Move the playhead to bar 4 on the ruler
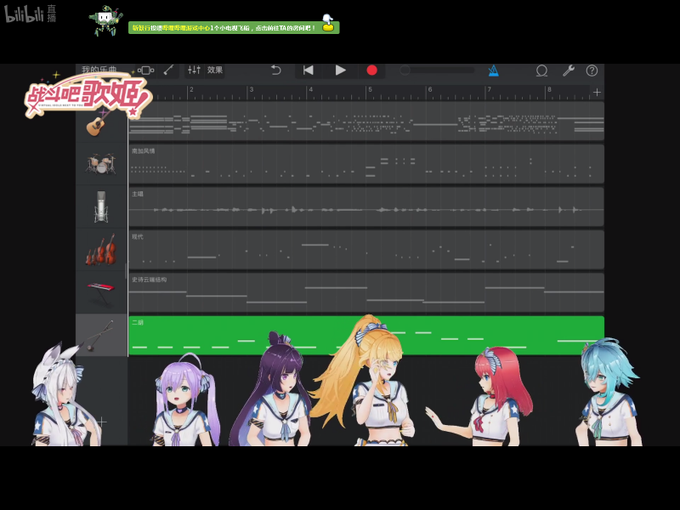 click(311, 90)
